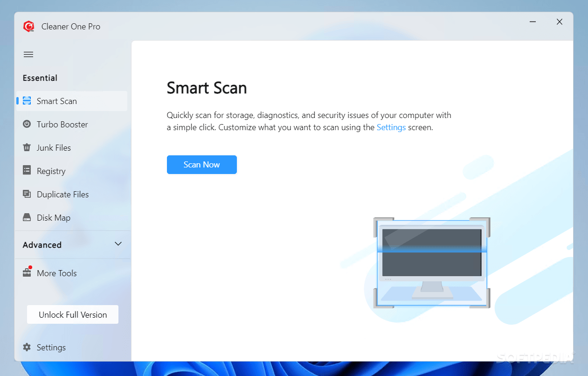The width and height of the screenshot is (588, 376).
Task: Click the Scan Now button
Action: click(x=201, y=164)
